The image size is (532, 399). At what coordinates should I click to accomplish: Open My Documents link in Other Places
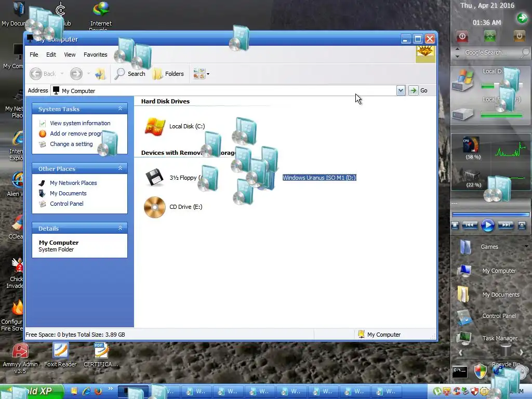pos(68,193)
